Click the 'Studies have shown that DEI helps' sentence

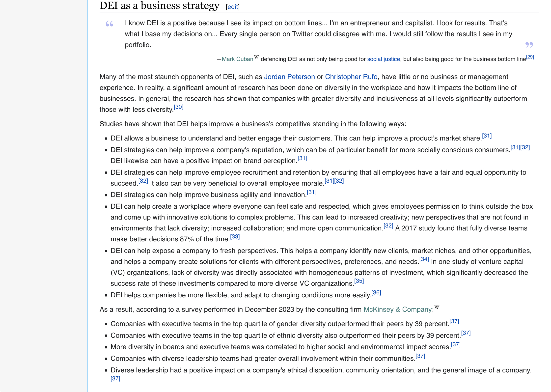click(x=253, y=124)
